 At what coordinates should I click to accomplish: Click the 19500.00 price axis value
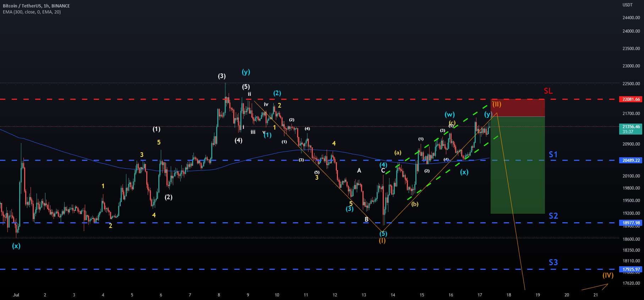631,201
